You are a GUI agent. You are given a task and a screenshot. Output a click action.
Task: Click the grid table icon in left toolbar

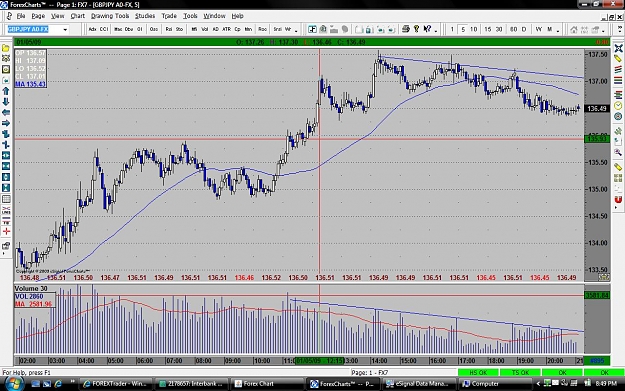coord(6,199)
